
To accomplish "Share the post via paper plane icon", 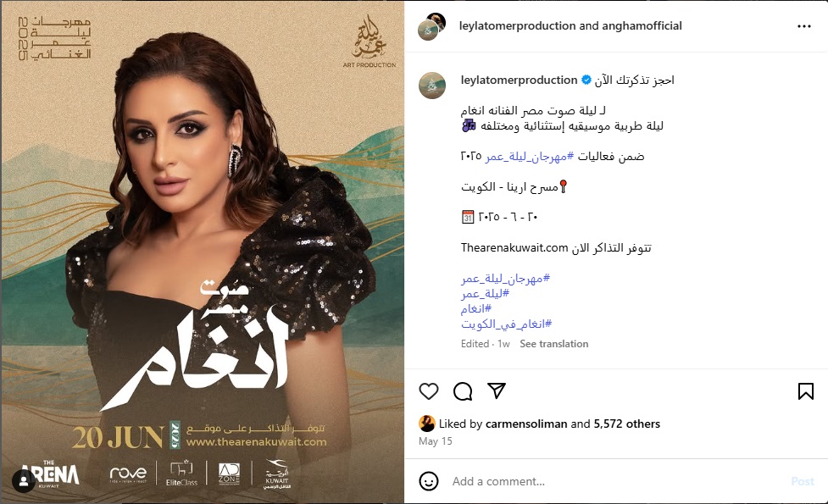I will pos(497,390).
